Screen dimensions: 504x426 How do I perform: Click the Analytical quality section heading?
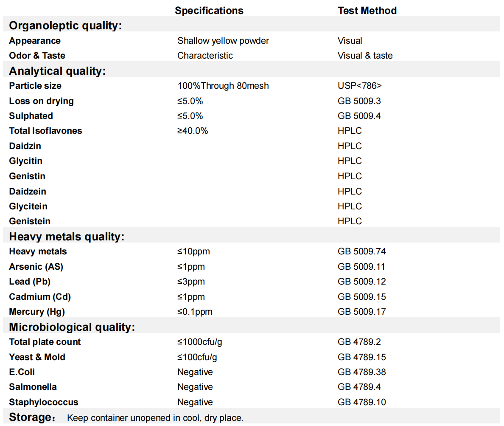[x=57, y=71]
